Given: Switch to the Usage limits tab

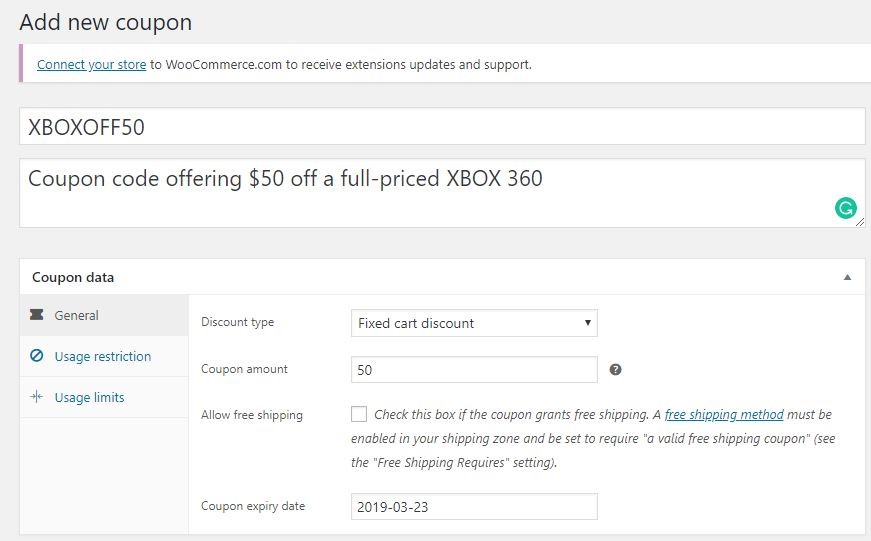Looking at the screenshot, I should pos(104,397).
